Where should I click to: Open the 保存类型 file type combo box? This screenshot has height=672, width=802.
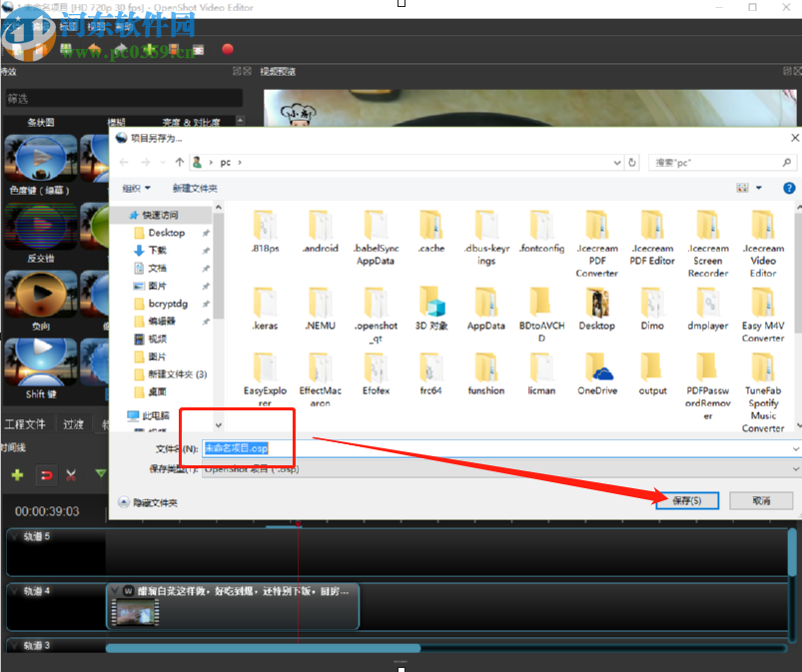point(499,468)
